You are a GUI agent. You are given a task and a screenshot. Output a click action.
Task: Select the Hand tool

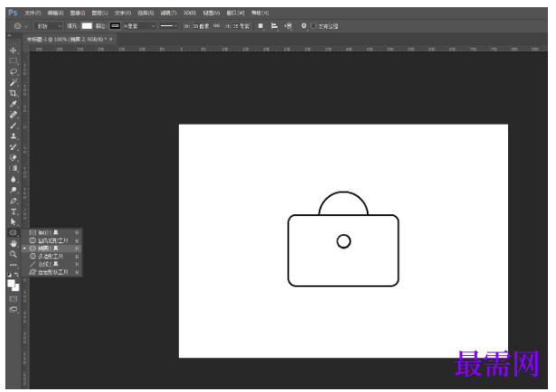14,244
